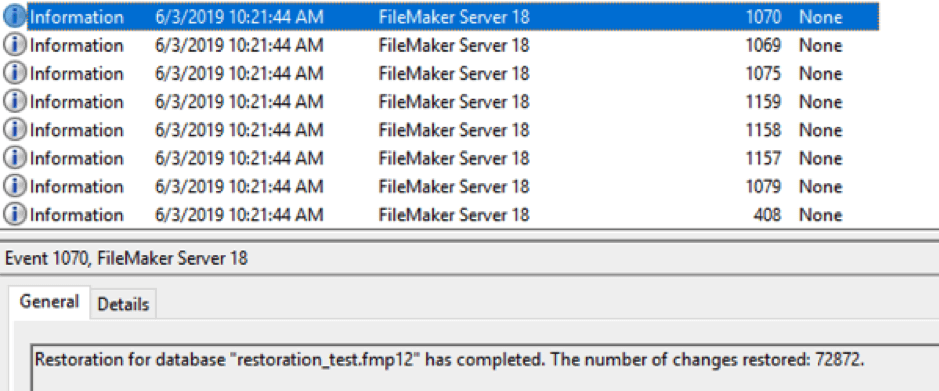Select the event row with ID 1157
Screen dimensions: 939x391
tap(440, 158)
